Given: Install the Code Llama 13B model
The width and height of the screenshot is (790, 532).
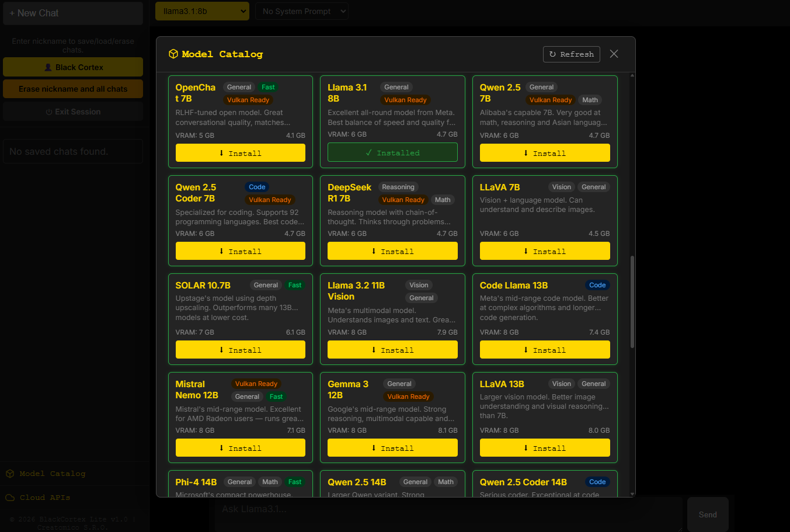Looking at the screenshot, I should (545, 350).
